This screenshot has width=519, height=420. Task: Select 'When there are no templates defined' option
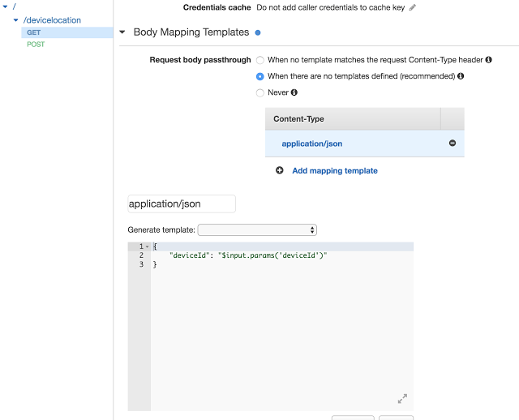pyautogui.click(x=260, y=76)
